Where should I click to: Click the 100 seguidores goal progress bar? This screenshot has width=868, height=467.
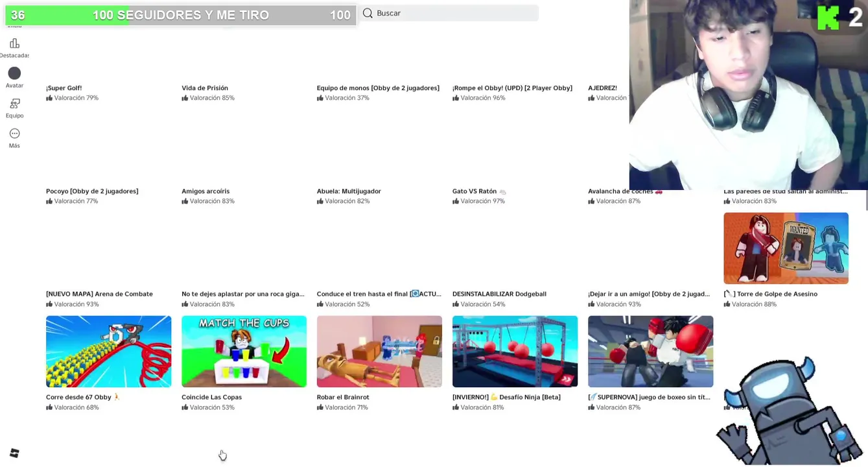point(180,15)
